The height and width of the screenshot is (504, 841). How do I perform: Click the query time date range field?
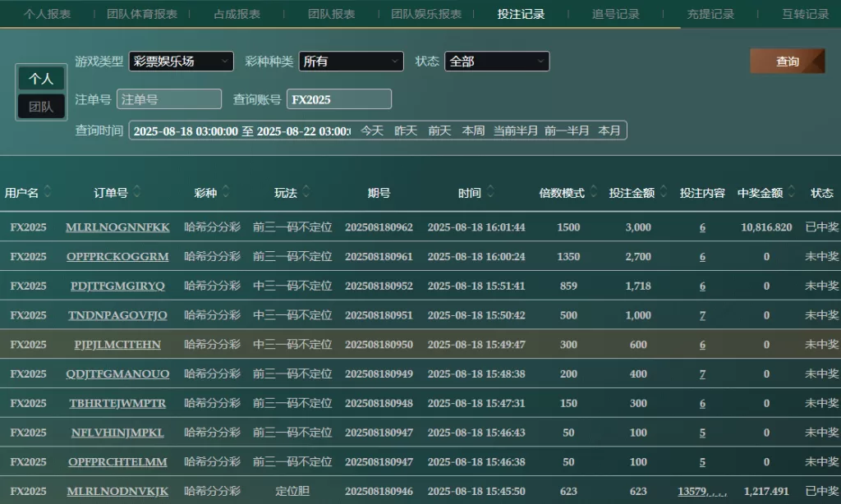coord(242,131)
